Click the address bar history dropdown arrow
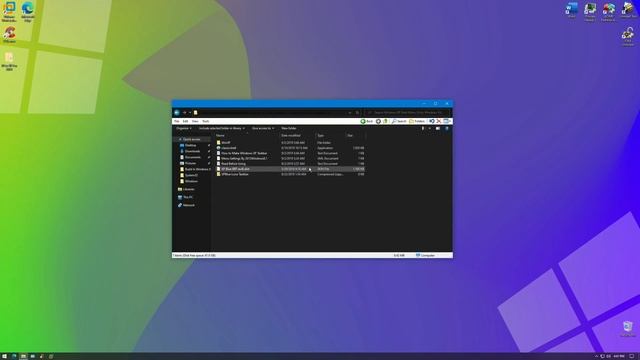640x360 pixels. [350, 112]
